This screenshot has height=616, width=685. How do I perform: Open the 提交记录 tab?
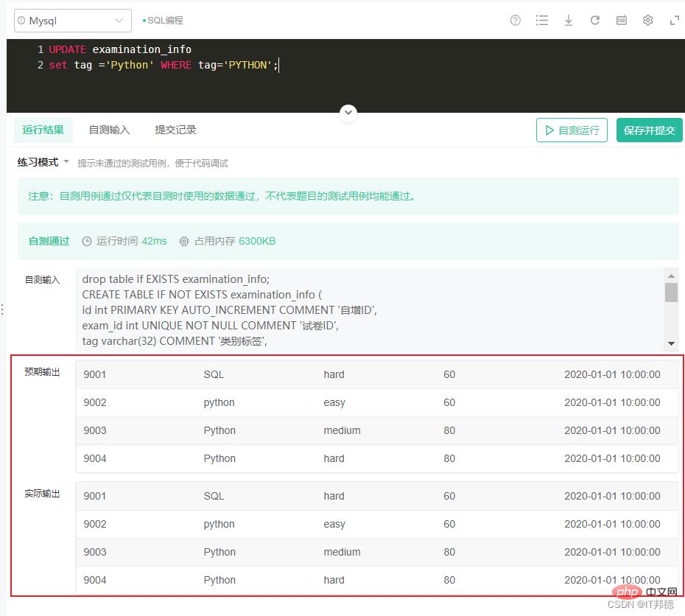click(175, 130)
